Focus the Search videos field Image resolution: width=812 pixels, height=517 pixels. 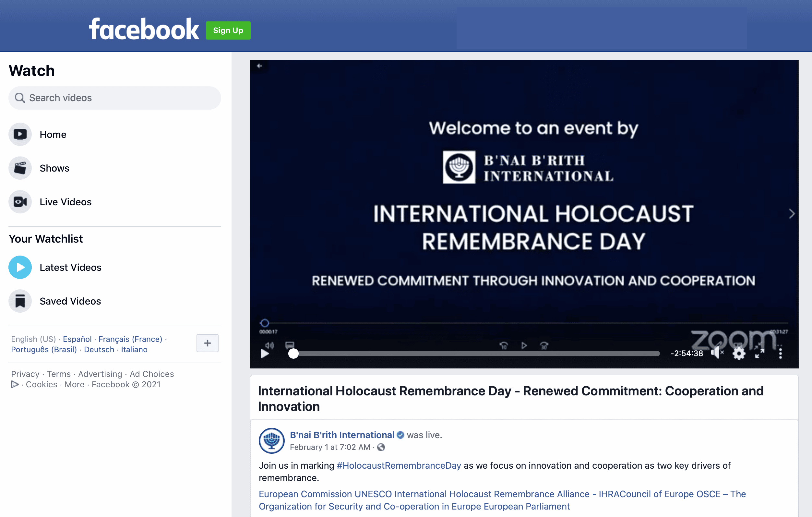point(115,98)
